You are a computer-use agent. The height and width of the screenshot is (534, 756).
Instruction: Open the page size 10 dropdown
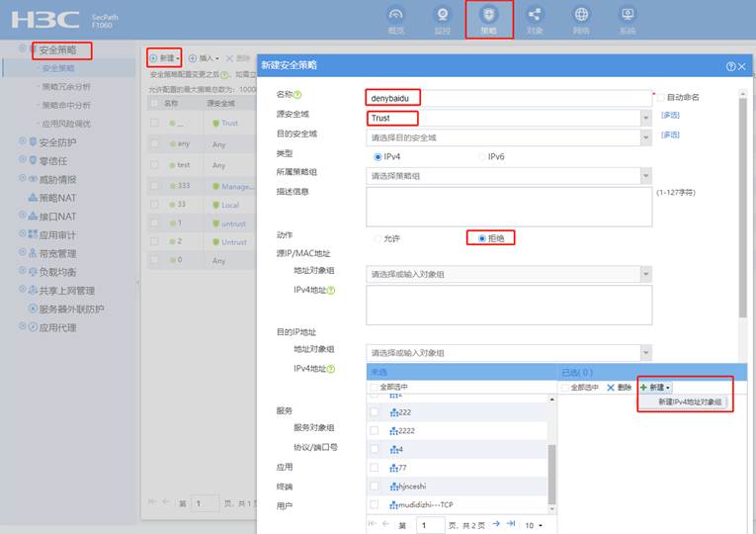click(534, 525)
